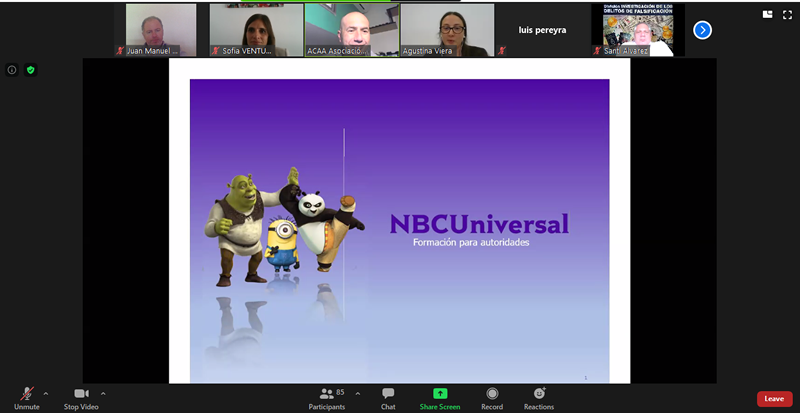Viewport: 800px width, 413px height.
Task: Switch the view layout icon
Action: pyautogui.click(x=767, y=15)
